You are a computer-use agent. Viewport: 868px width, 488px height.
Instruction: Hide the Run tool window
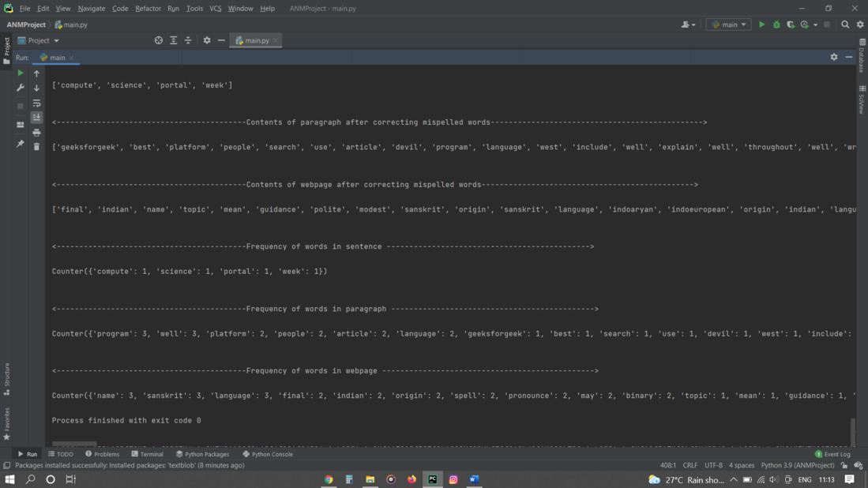tap(849, 57)
